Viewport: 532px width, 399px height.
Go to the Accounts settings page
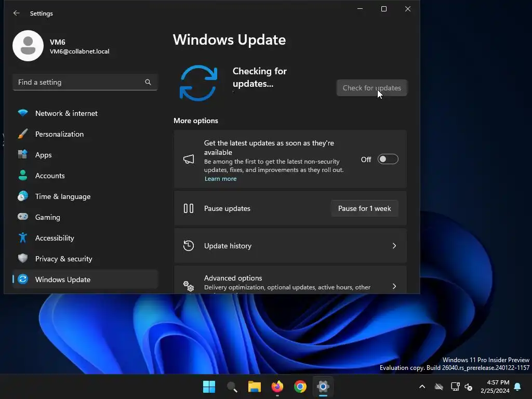click(85, 176)
